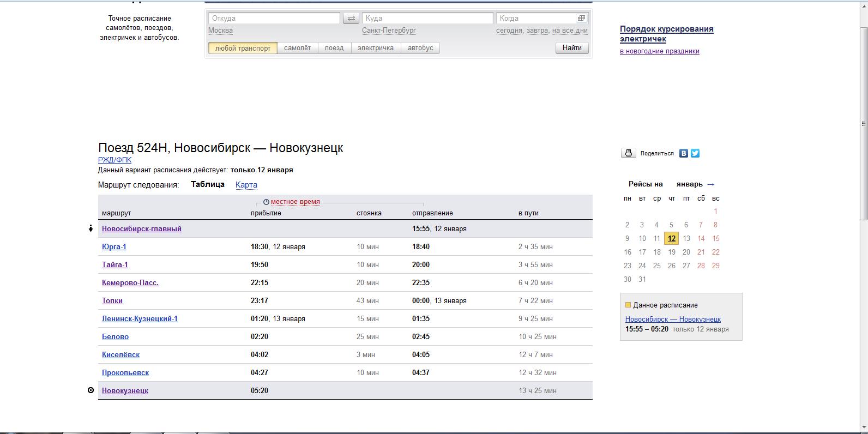This screenshot has width=868, height=434.
Task: Select the поезд transport option
Action: (x=334, y=48)
